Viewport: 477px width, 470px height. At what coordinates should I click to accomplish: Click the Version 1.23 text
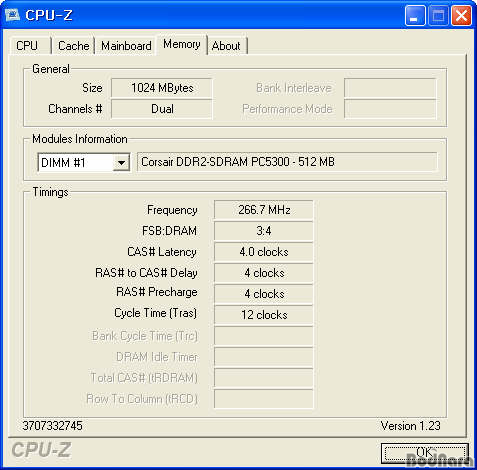click(410, 426)
